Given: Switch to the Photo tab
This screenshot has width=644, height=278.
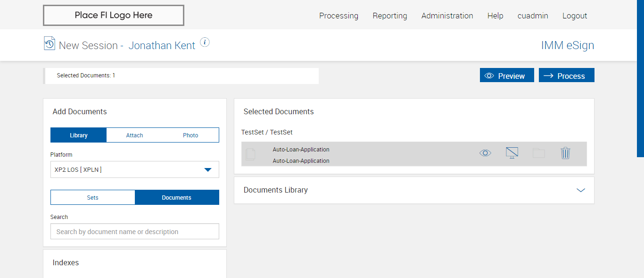Looking at the screenshot, I should tap(190, 135).
